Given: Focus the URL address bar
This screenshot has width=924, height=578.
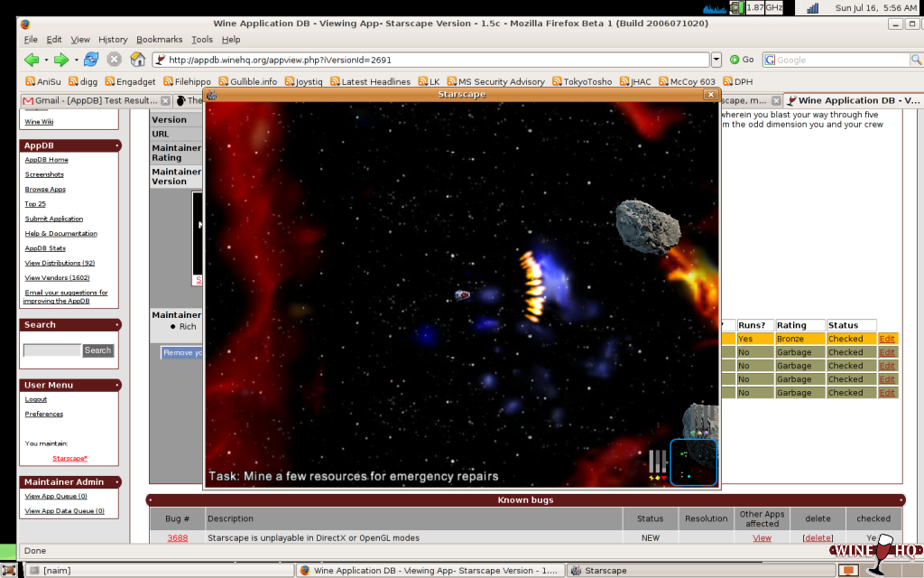Looking at the screenshot, I should click(x=430, y=60).
